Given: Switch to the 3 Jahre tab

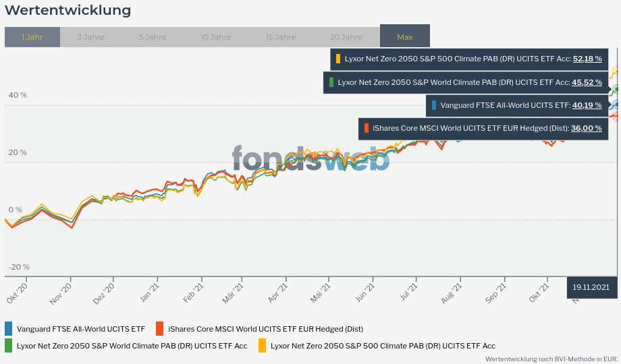Looking at the screenshot, I should 90,37.
